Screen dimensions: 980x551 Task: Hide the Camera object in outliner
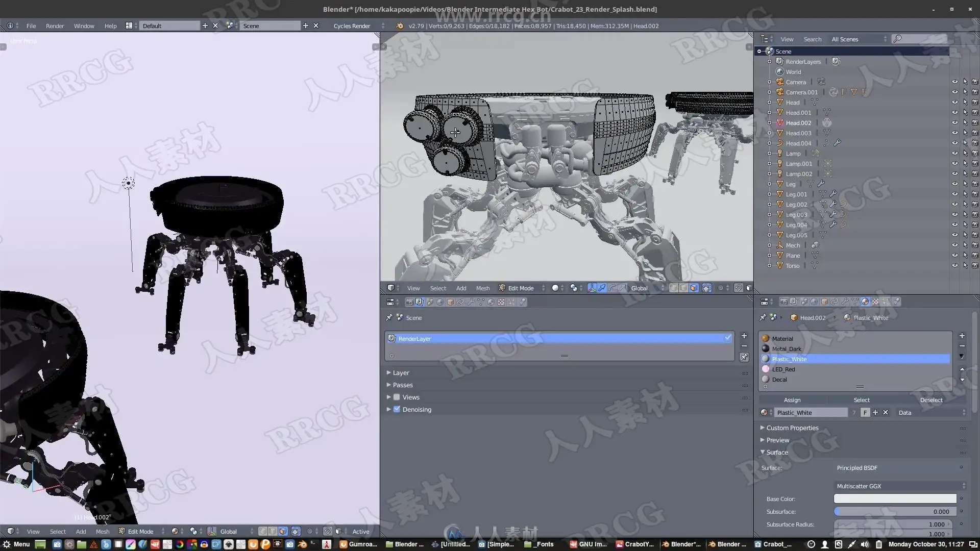tap(954, 82)
